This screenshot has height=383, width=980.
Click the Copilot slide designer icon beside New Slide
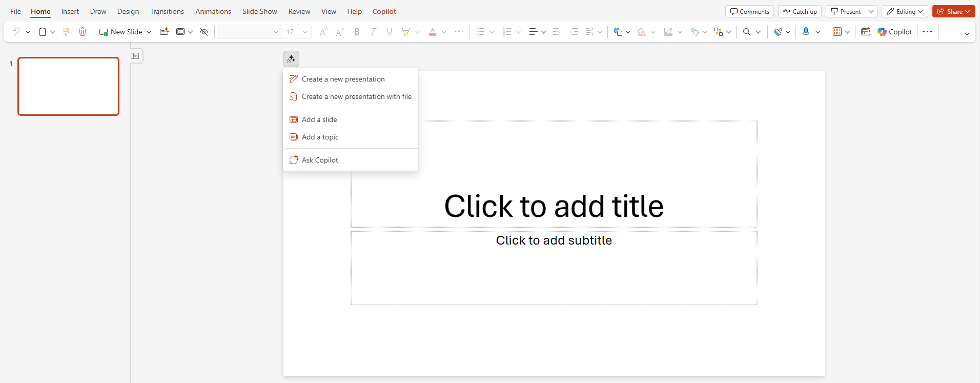click(x=165, y=32)
